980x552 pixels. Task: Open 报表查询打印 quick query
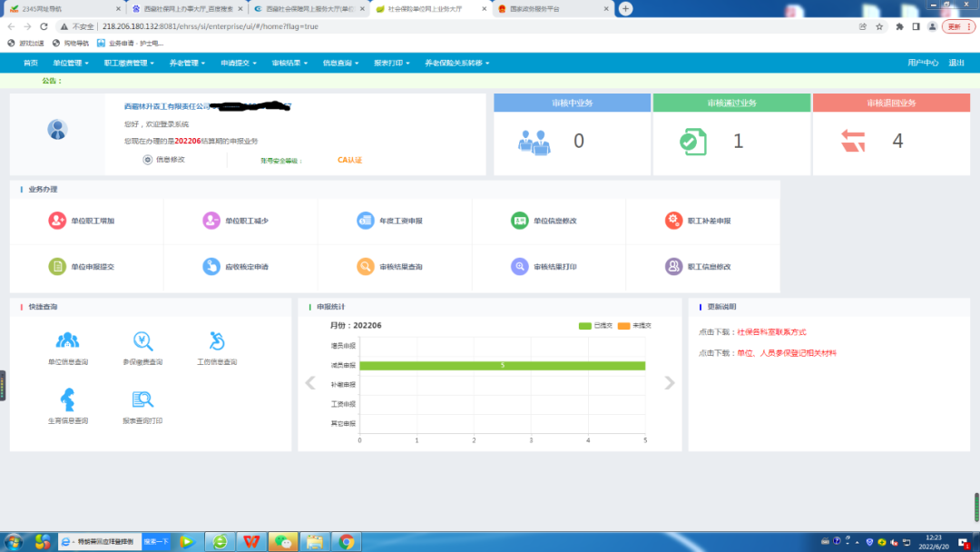click(x=142, y=407)
